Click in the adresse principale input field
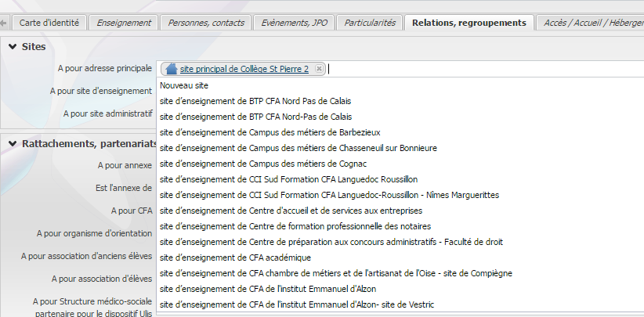 [x=470, y=69]
